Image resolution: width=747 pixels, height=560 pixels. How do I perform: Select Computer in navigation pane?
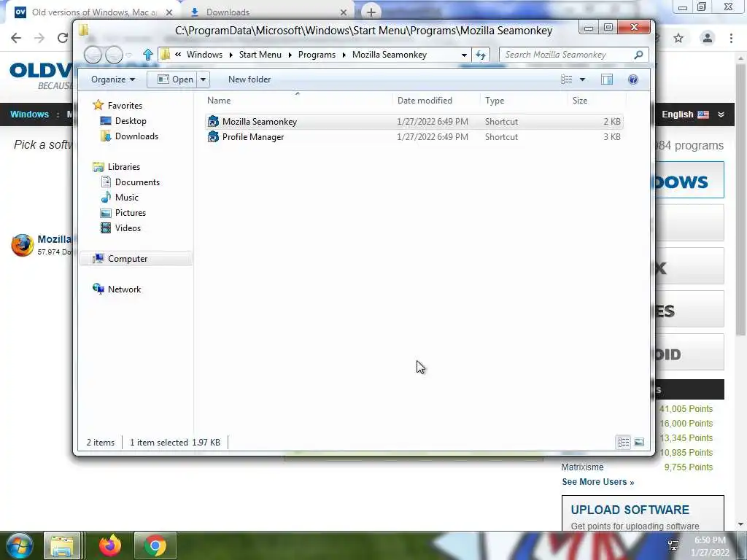click(136, 259)
